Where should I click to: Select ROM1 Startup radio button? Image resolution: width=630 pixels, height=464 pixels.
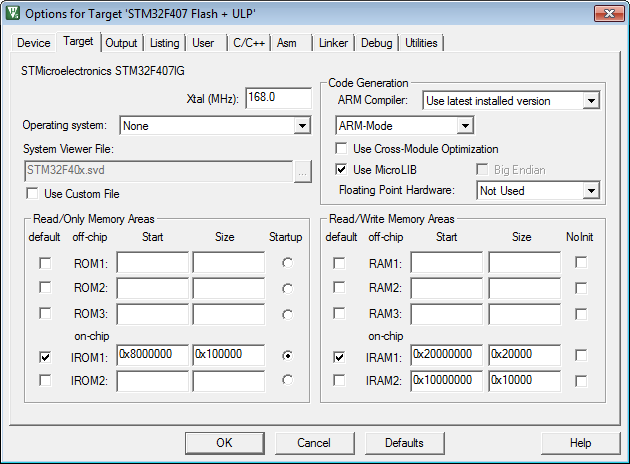[287, 263]
